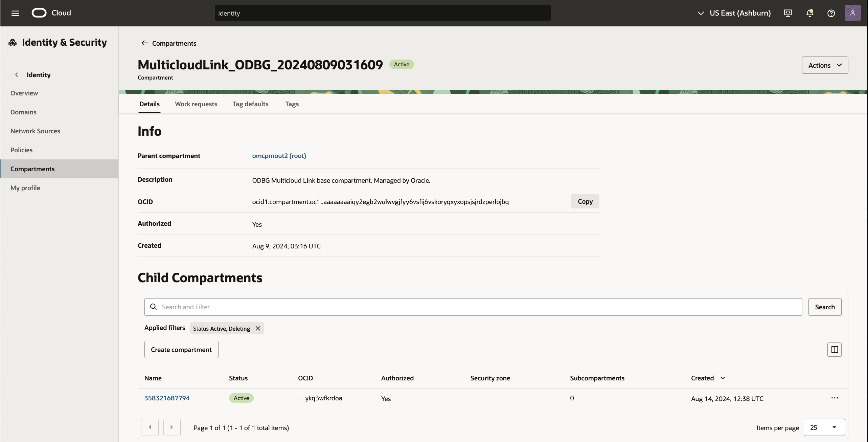The height and width of the screenshot is (442, 868).
Task: Expand the Actions dropdown
Action: (825, 65)
